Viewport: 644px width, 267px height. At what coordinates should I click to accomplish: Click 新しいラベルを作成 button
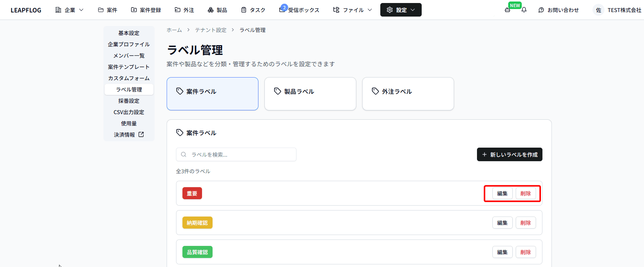click(510, 154)
